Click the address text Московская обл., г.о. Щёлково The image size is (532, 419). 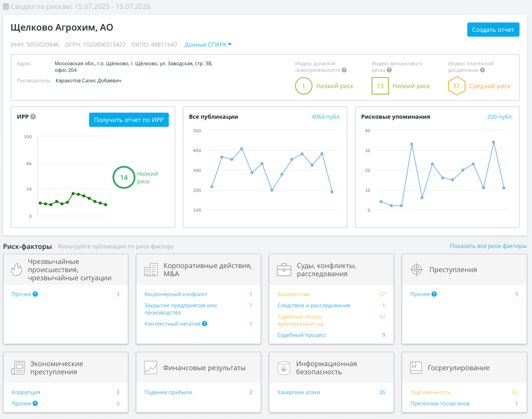point(133,67)
